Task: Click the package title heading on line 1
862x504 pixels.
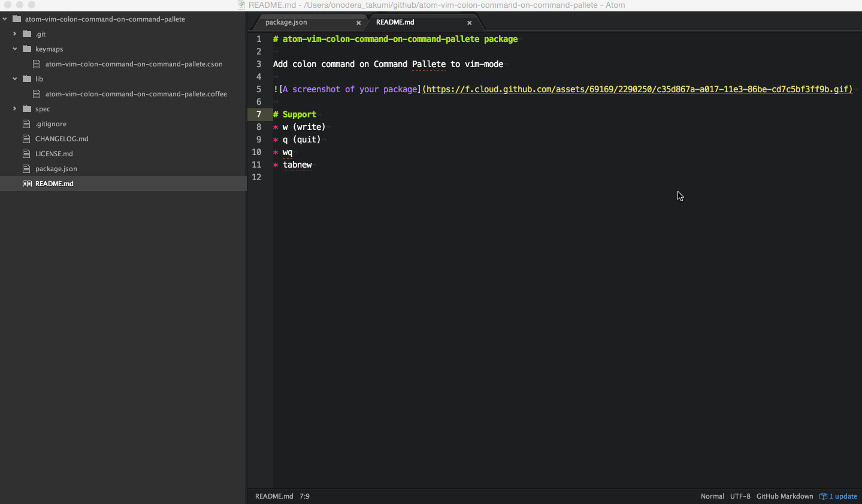Action: (x=395, y=39)
